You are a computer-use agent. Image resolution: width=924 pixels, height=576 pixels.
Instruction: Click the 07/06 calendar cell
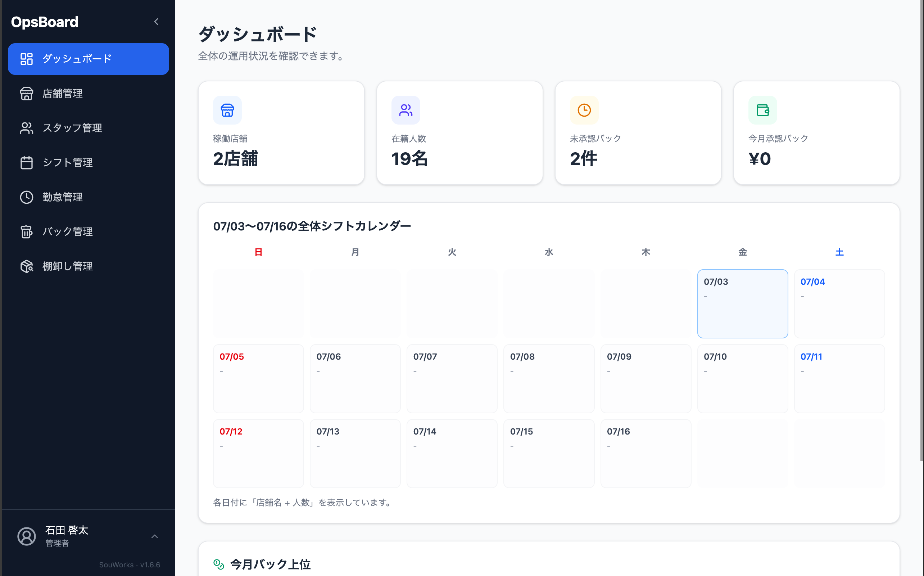355,379
